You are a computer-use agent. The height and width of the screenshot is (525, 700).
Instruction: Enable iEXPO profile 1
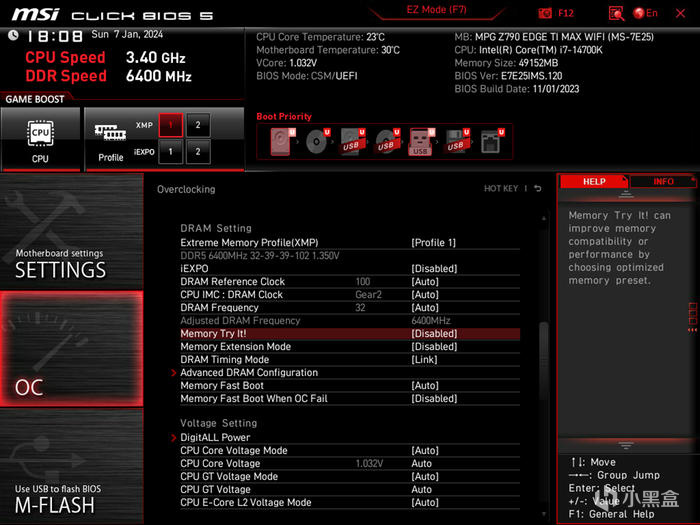[x=171, y=152]
